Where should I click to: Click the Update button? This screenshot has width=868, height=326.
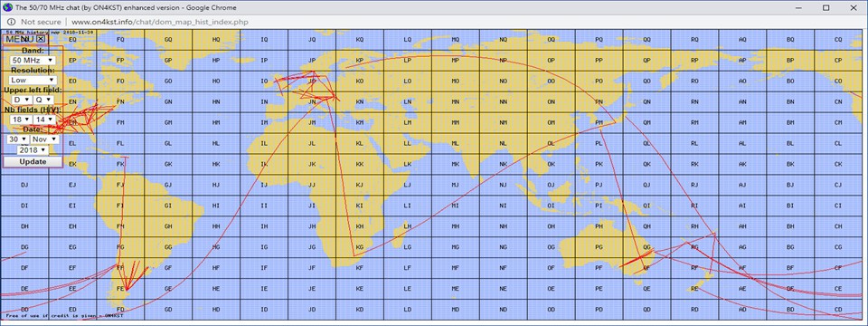pos(33,162)
